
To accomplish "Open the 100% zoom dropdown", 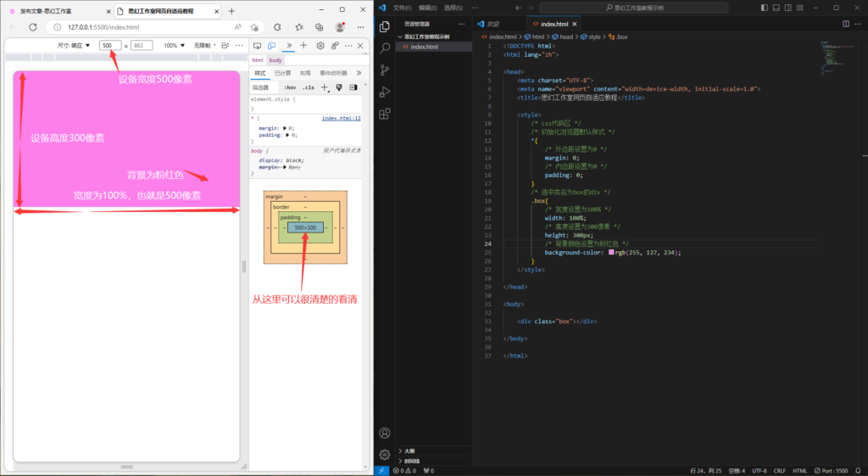I will (175, 45).
